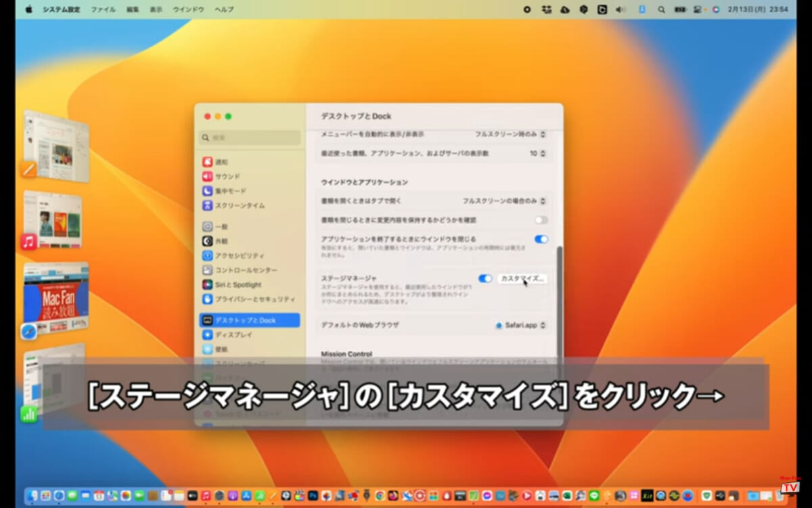The height and width of the screenshot is (508, 812).
Task: Click the 検索 field in System Settings
Action: [250, 137]
